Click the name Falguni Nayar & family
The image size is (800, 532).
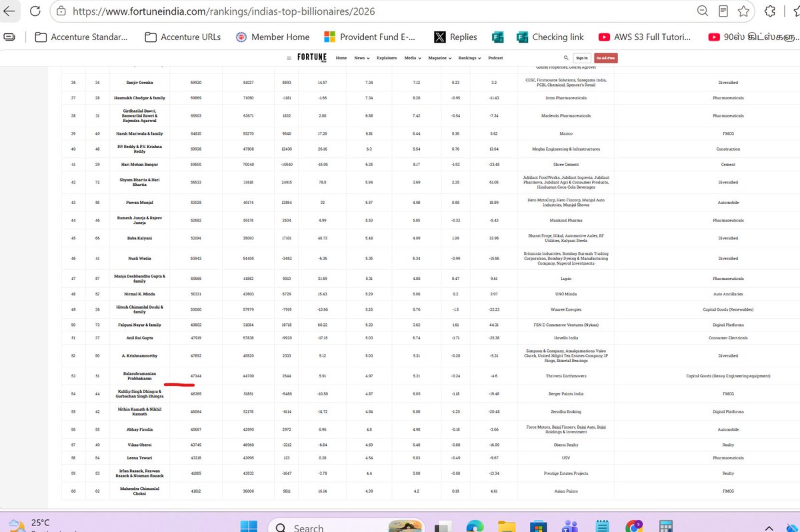point(139,325)
